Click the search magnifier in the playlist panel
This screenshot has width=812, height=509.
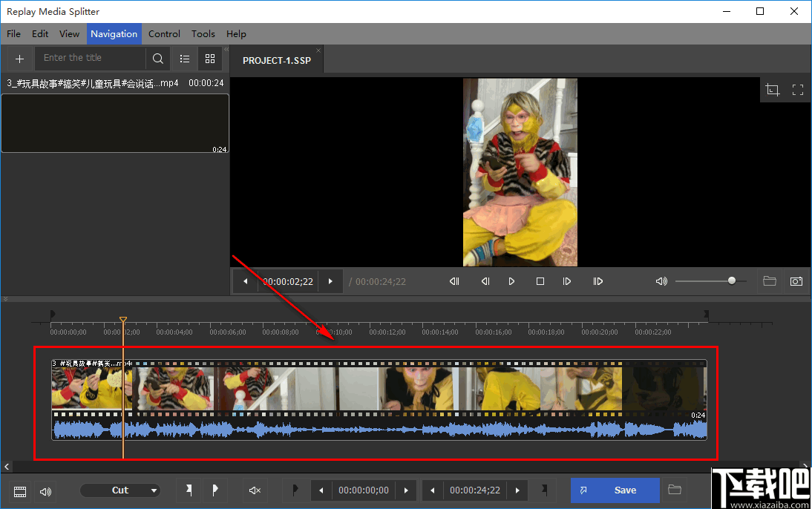[157, 58]
